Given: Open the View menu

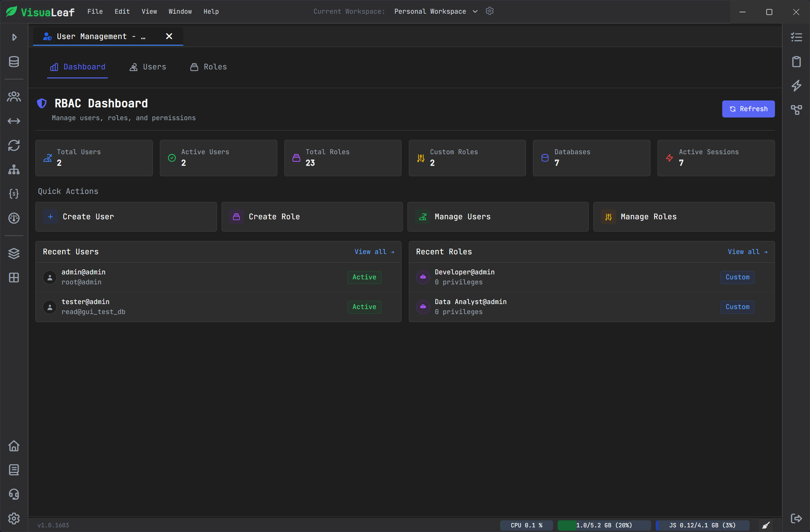Looking at the screenshot, I should (150, 12).
